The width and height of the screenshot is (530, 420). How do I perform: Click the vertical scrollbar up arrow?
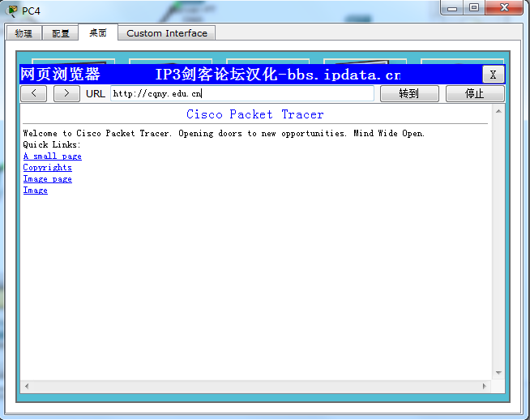[x=498, y=111]
